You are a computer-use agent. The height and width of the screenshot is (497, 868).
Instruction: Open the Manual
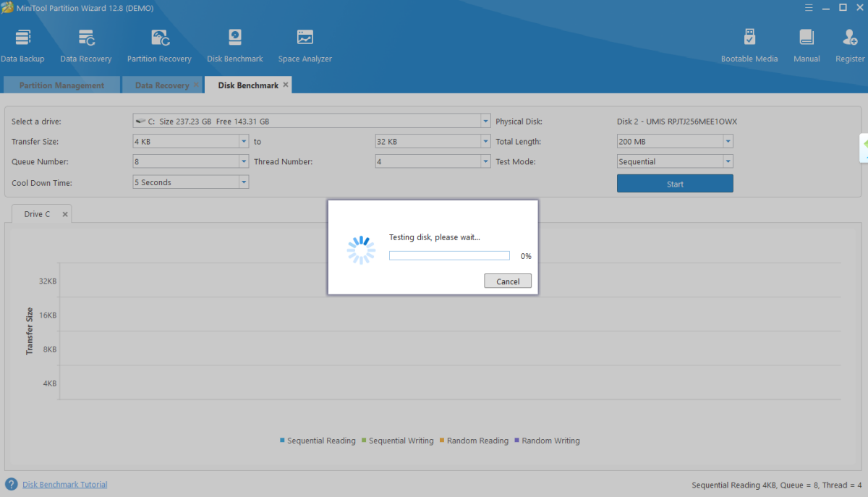[x=807, y=46]
